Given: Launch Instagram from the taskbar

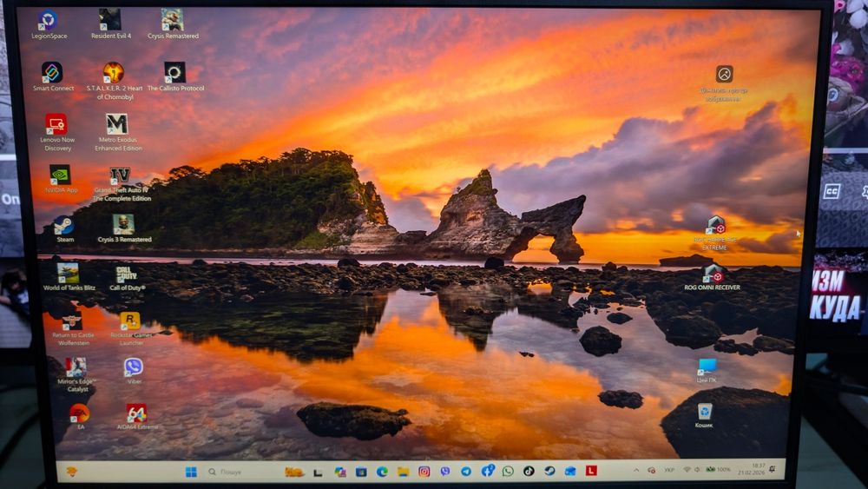Looking at the screenshot, I should tap(424, 472).
